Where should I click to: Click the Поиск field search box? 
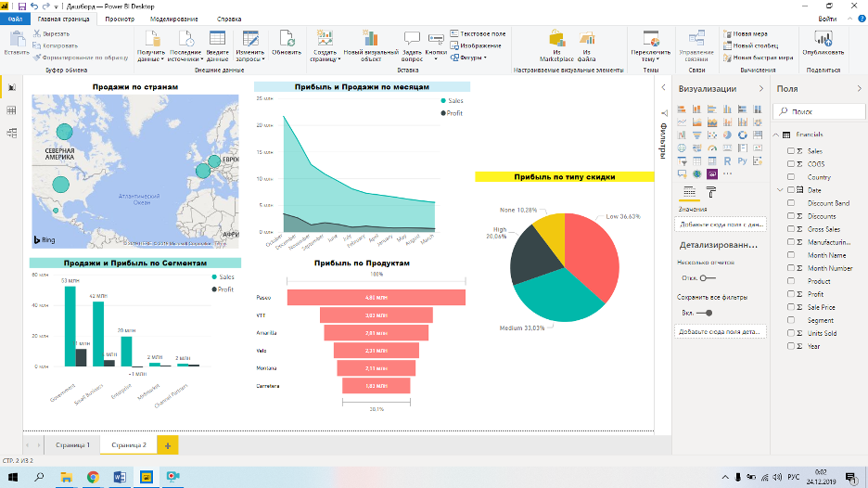(x=821, y=111)
